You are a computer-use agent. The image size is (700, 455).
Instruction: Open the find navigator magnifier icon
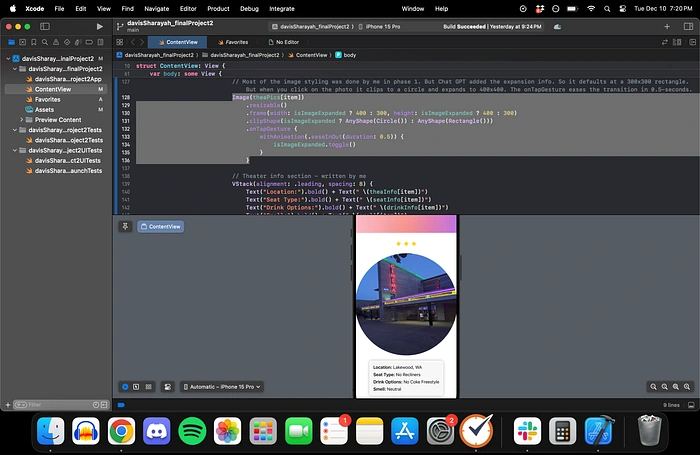click(x=44, y=42)
